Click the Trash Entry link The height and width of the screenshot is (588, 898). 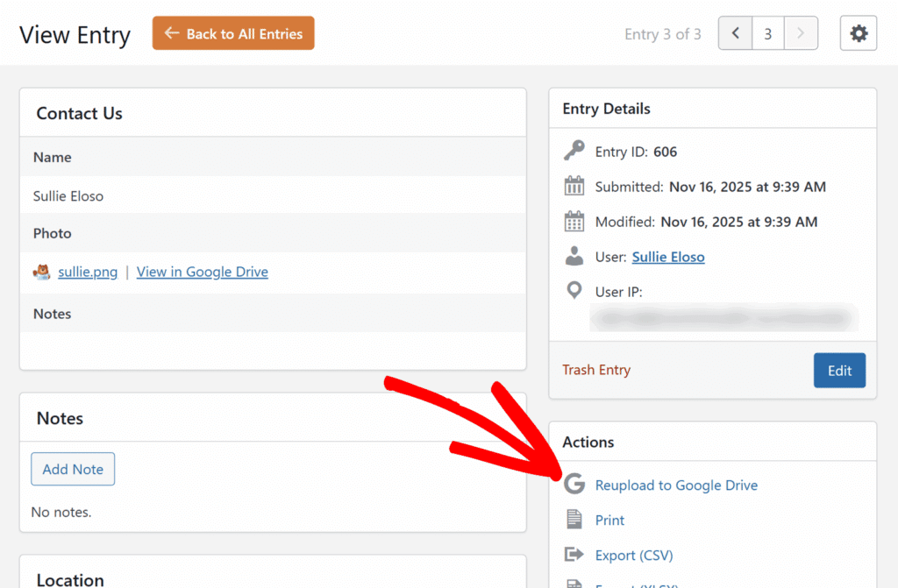coord(596,370)
